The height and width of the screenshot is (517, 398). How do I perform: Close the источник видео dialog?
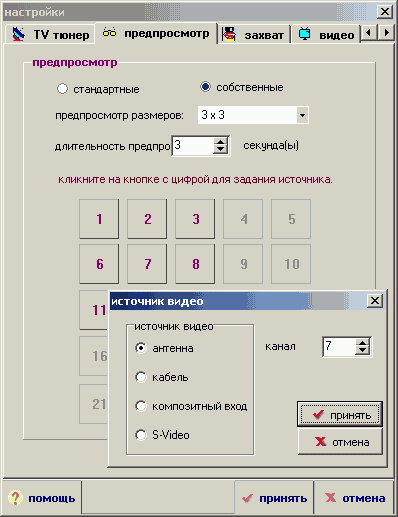click(x=375, y=301)
